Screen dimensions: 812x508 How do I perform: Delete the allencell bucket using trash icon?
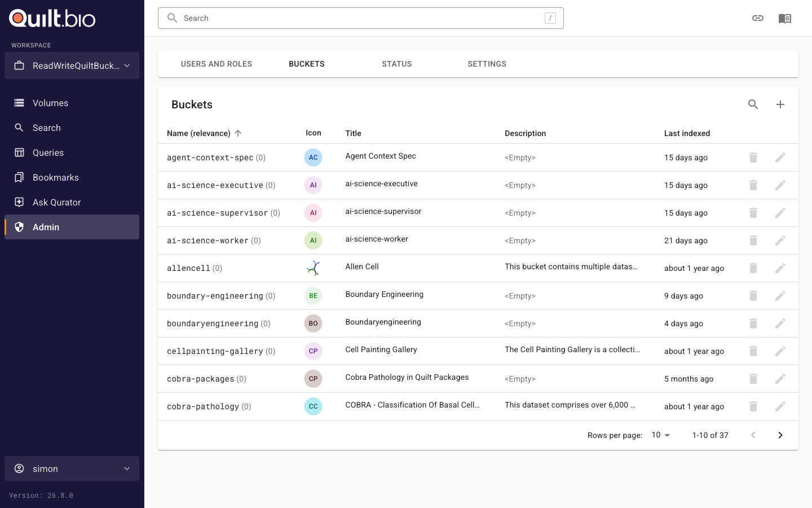pyautogui.click(x=753, y=268)
